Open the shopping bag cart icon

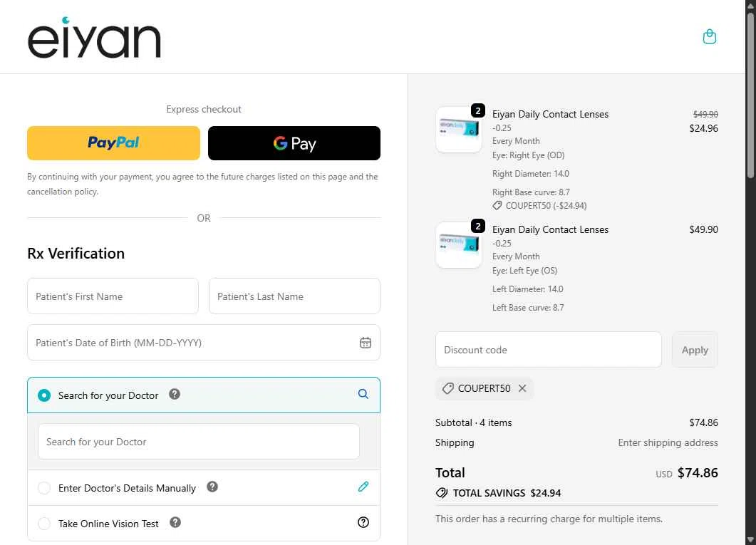point(709,36)
